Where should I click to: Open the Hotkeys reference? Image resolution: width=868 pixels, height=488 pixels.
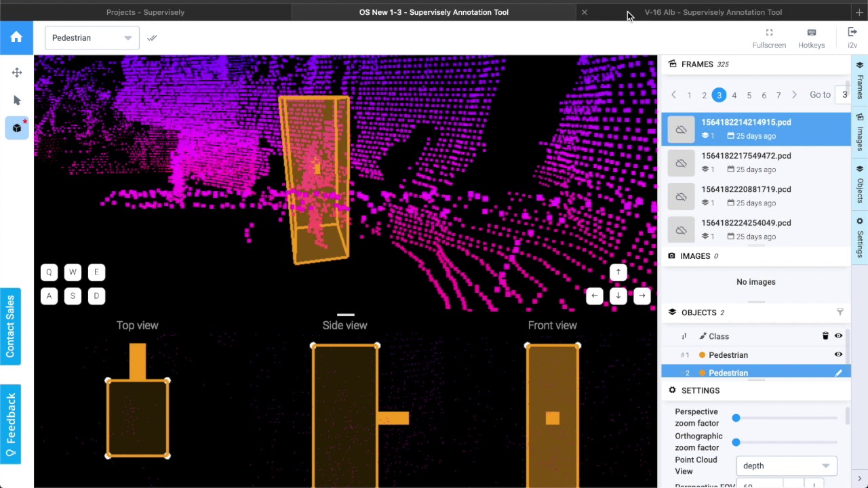(811, 39)
